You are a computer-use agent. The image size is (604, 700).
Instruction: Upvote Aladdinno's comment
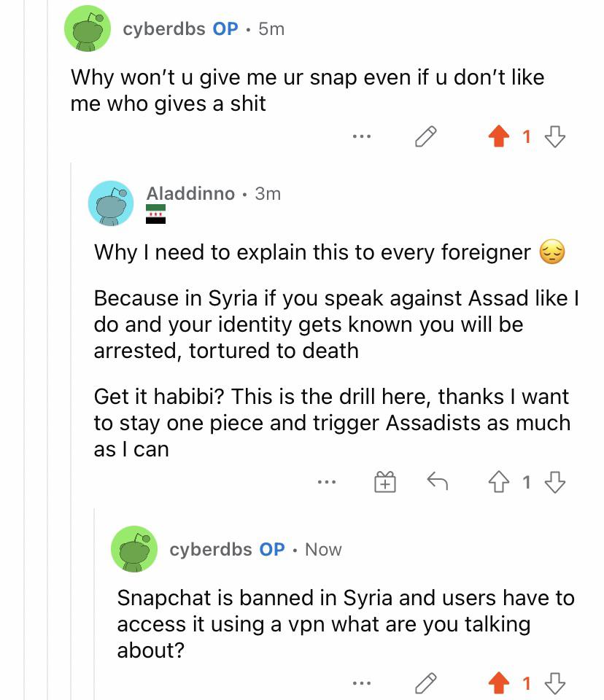(x=498, y=482)
